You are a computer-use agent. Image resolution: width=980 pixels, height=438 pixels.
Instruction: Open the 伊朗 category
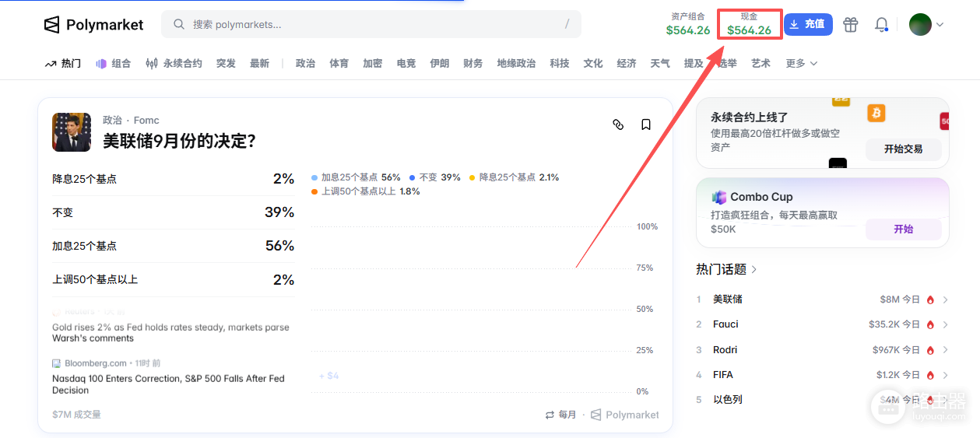coord(439,63)
